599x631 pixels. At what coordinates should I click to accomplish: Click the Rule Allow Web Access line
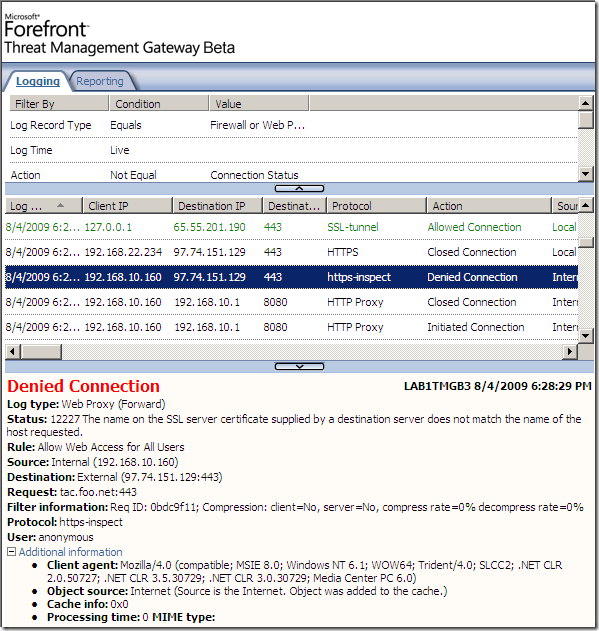coord(96,447)
